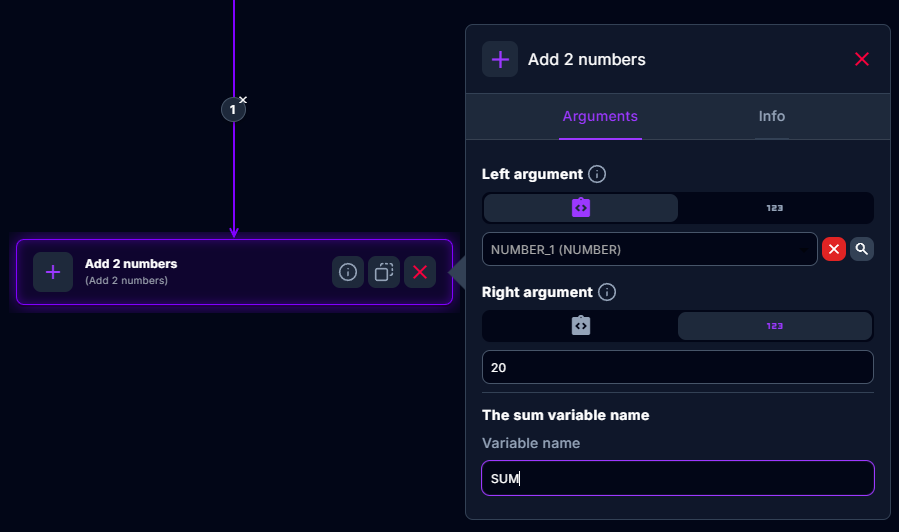Open info for the Add 2 numbers node

(348, 272)
